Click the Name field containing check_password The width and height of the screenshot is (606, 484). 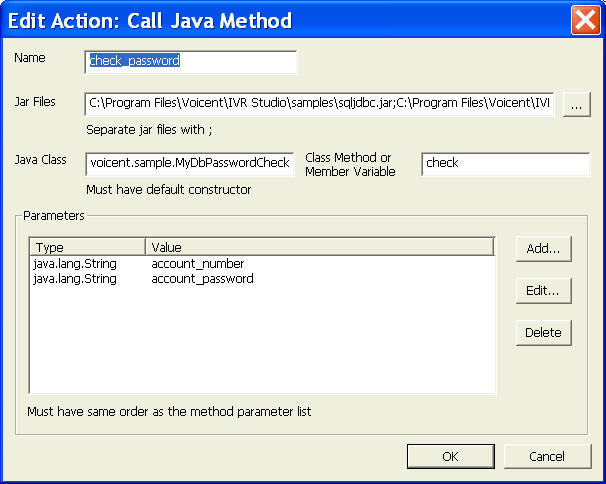coord(190,61)
